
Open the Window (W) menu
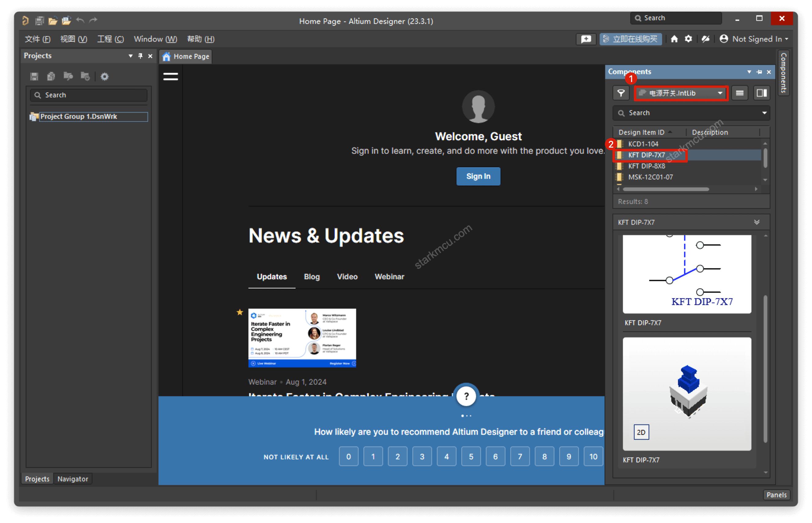coord(155,39)
